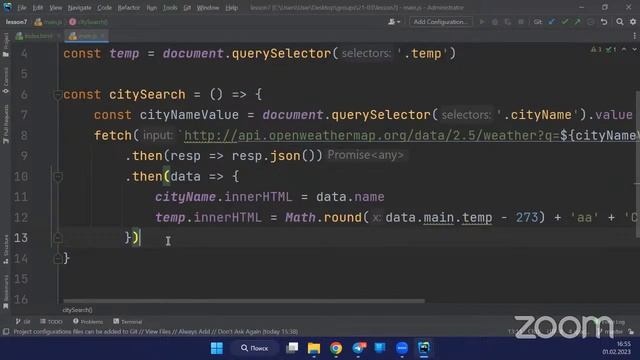
Task: Open the TODO tool window tab
Action: (x=51, y=322)
